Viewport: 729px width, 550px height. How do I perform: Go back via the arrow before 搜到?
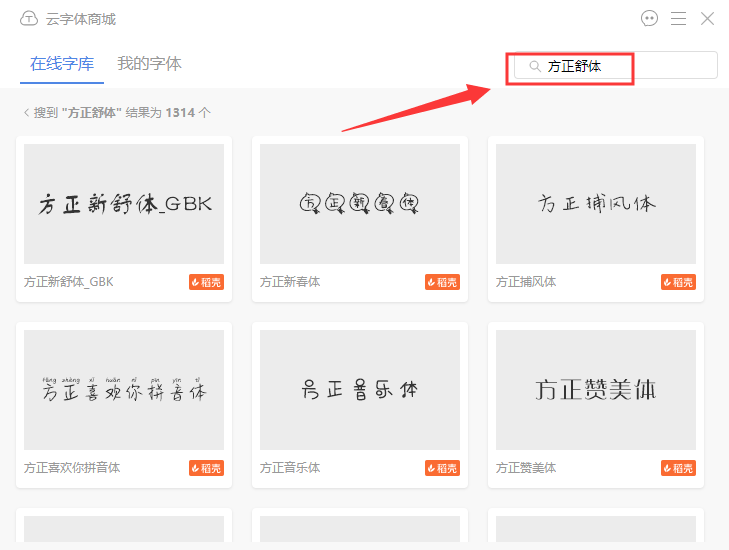pyautogui.click(x=27, y=113)
